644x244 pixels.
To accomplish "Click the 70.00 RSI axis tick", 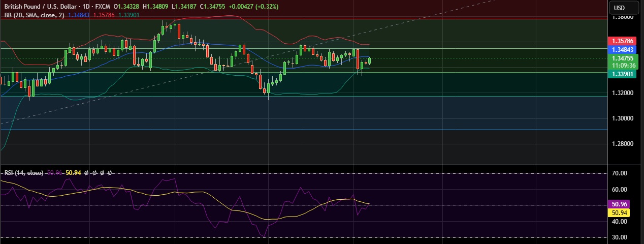I will 620,173.
